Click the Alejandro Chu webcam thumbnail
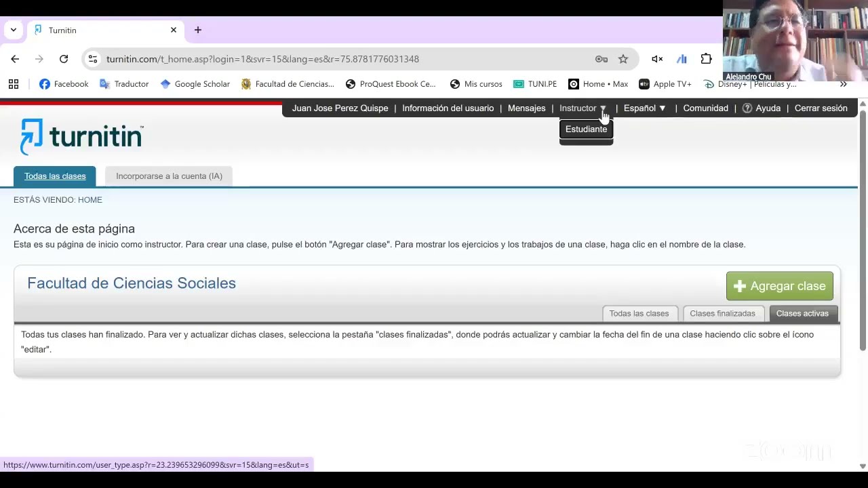This screenshot has width=868, height=488. coord(795,41)
